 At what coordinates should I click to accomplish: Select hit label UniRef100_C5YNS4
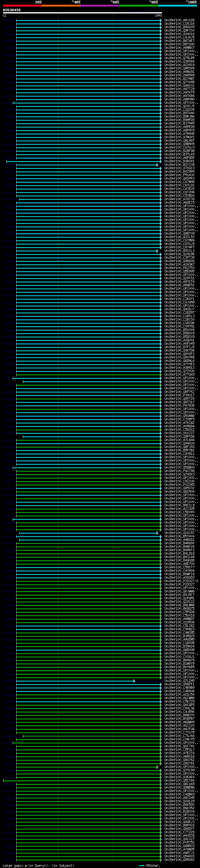pos(179,196)
